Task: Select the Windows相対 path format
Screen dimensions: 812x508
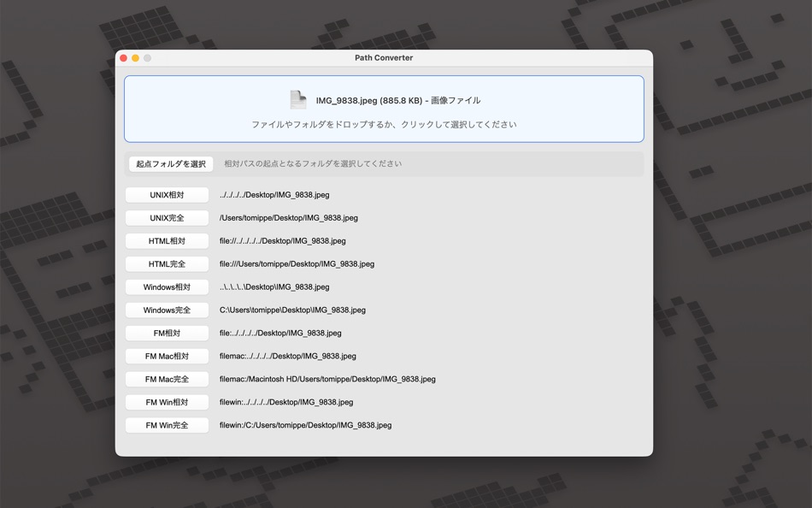Action: coord(167,286)
